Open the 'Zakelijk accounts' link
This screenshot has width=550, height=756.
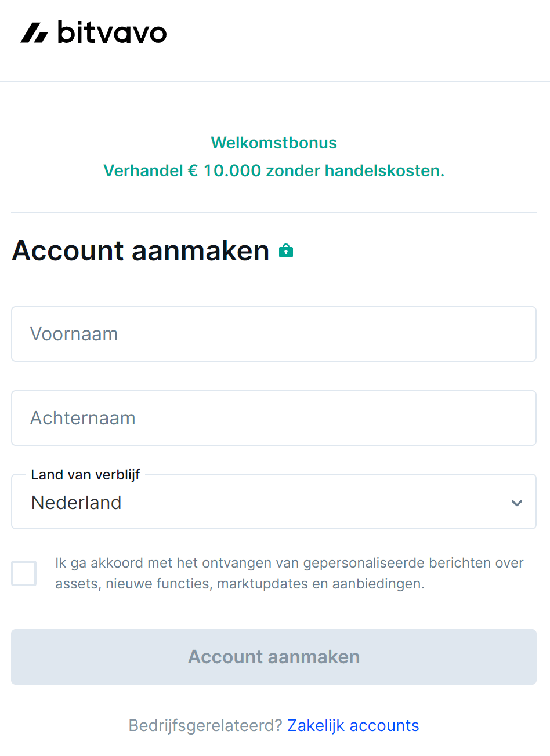pos(353,725)
